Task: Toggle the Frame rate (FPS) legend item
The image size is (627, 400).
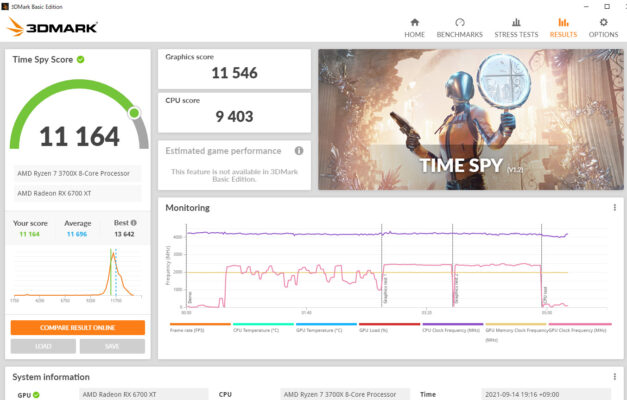Action: point(200,328)
